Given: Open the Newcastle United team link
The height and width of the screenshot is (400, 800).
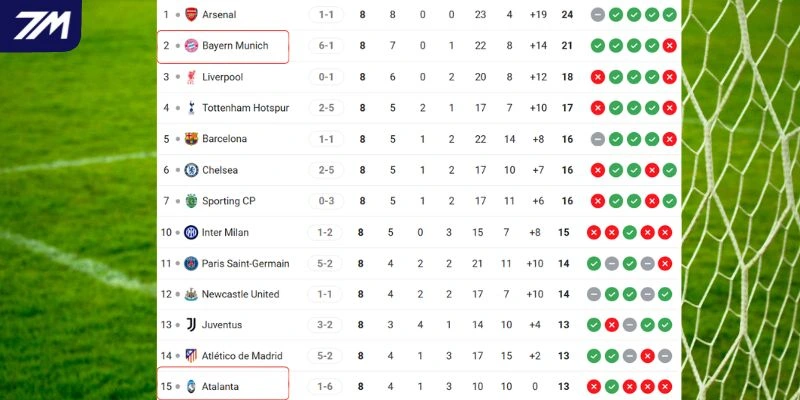Looking at the screenshot, I should [x=240, y=294].
